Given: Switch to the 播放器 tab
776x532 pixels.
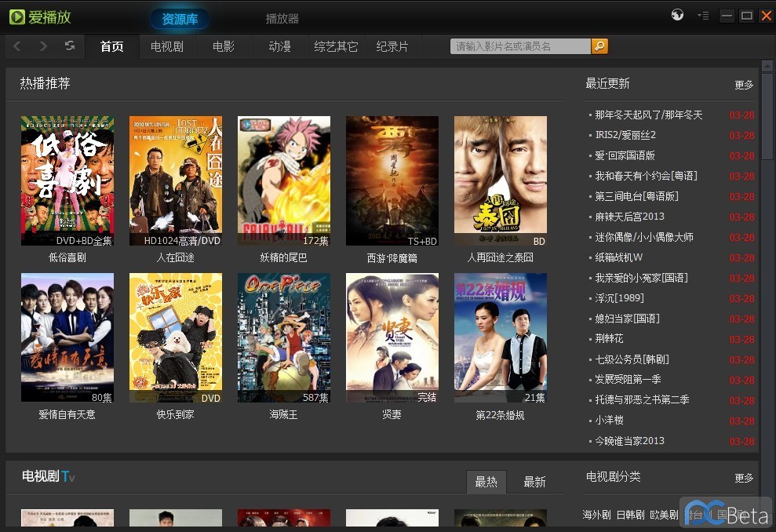Looking at the screenshot, I should click(282, 19).
